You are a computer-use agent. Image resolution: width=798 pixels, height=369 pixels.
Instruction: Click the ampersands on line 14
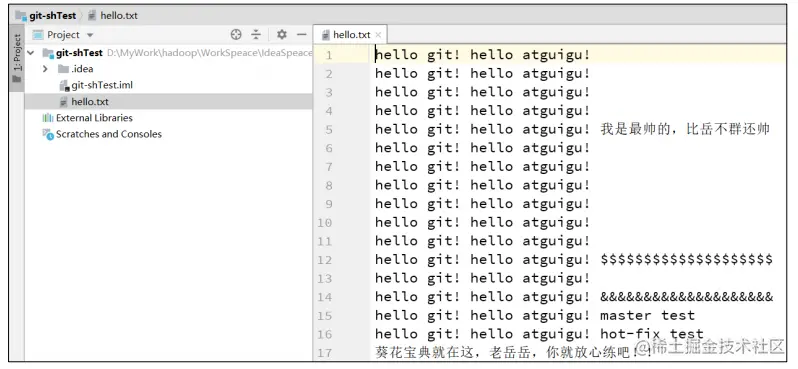pos(687,297)
